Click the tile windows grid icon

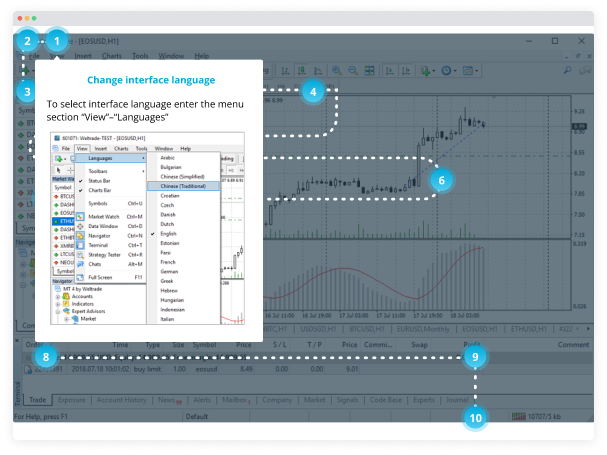point(369,70)
